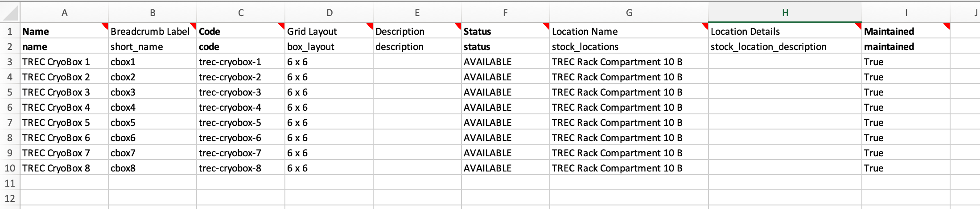Image resolution: width=980 pixels, height=209 pixels.
Task: Click 'True' in the CryoBox 7 row
Action: click(x=906, y=153)
